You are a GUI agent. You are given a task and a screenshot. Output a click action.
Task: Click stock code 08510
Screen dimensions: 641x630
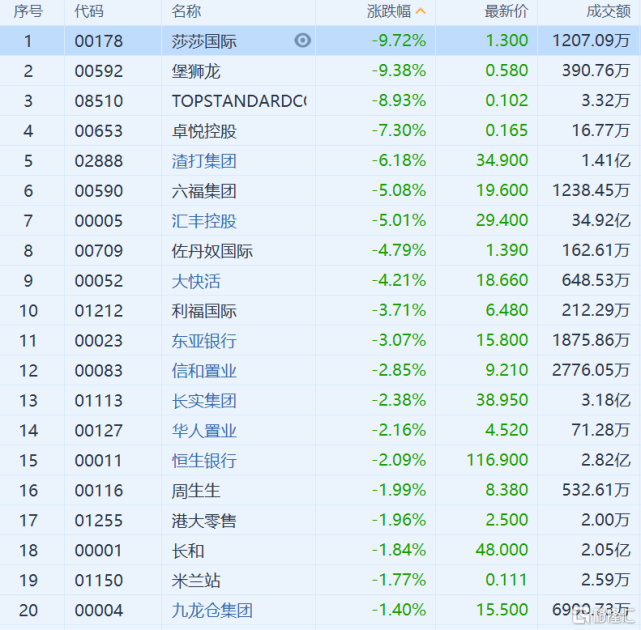[x=99, y=101]
